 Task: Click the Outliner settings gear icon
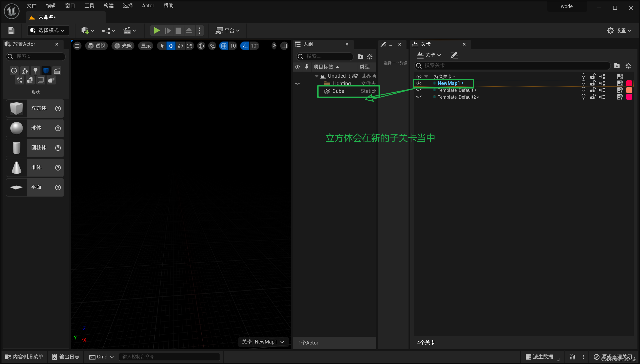[x=370, y=57]
